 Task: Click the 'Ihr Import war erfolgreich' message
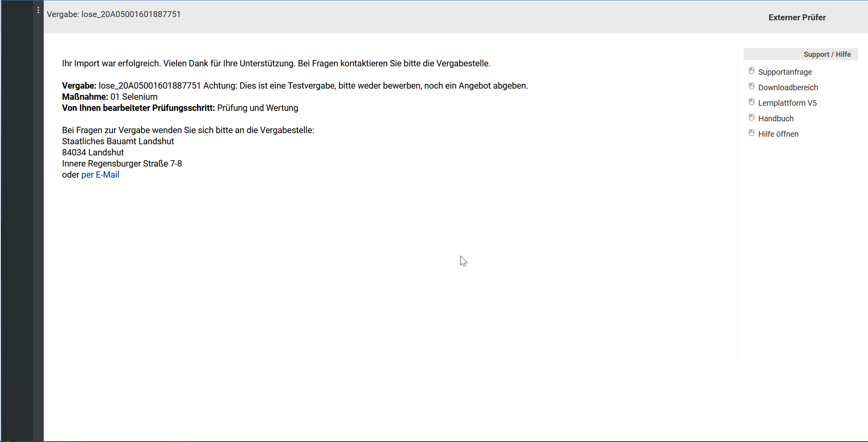pyautogui.click(x=276, y=64)
